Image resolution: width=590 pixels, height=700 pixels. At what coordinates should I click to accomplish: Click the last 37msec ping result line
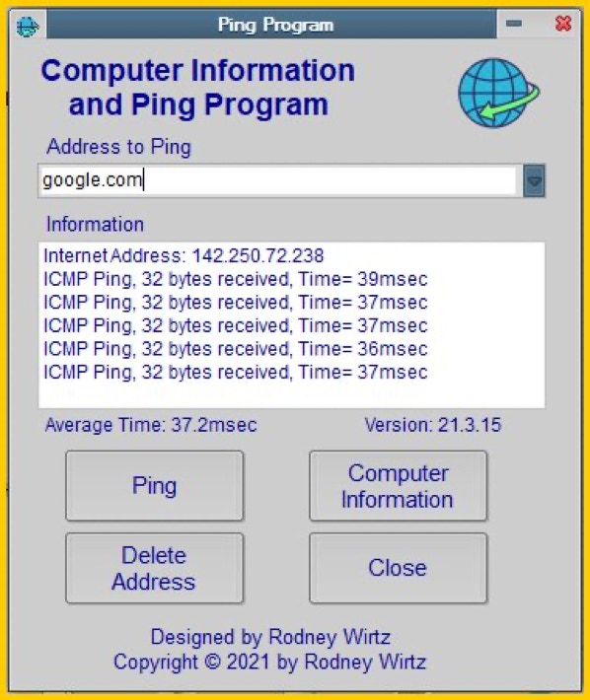coord(236,372)
